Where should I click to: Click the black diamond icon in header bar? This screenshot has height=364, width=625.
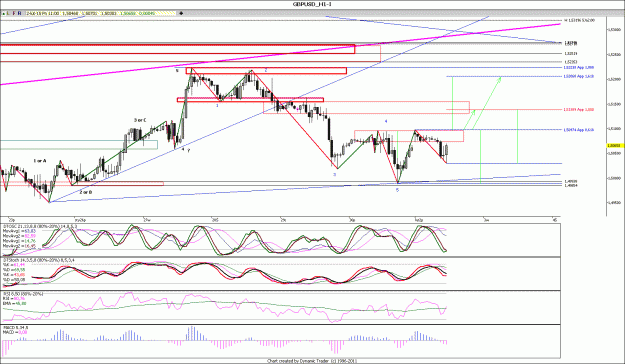[x=181, y=13]
